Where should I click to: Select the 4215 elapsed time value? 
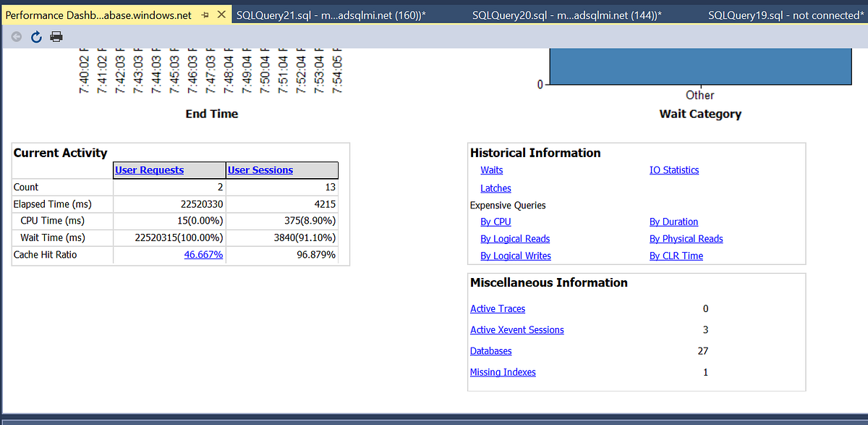(x=325, y=204)
